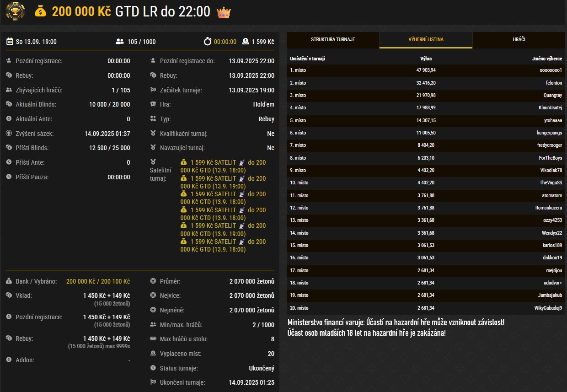567x392 pixels.
Task: Click the calendar icon beside So 13.09. 19:00
Action: coord(10,42)
